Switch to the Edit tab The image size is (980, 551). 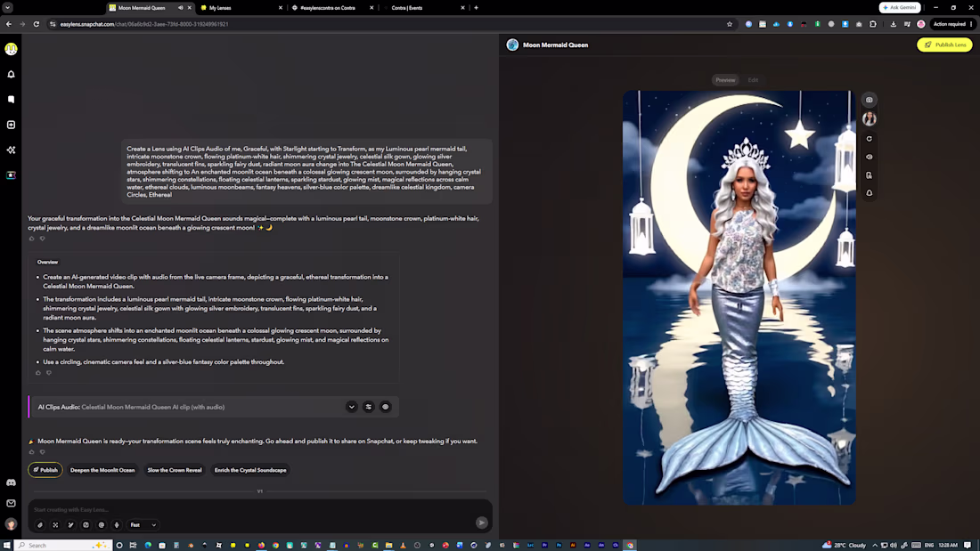[753, 80]
